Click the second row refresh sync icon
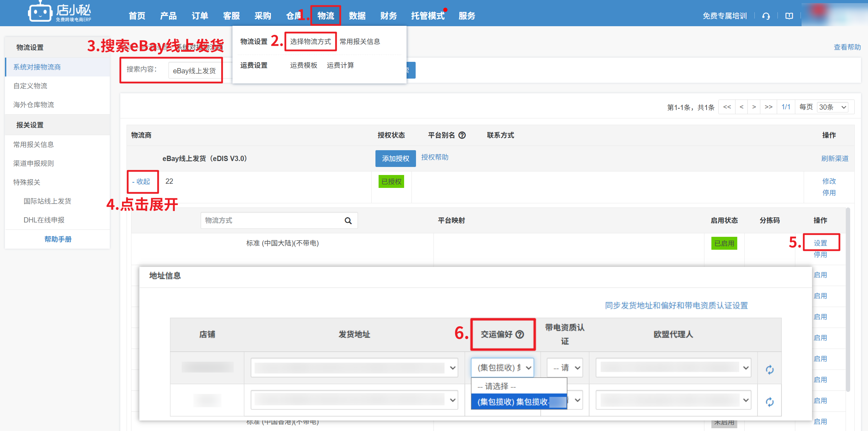The image size is (868, 431). 769,402
